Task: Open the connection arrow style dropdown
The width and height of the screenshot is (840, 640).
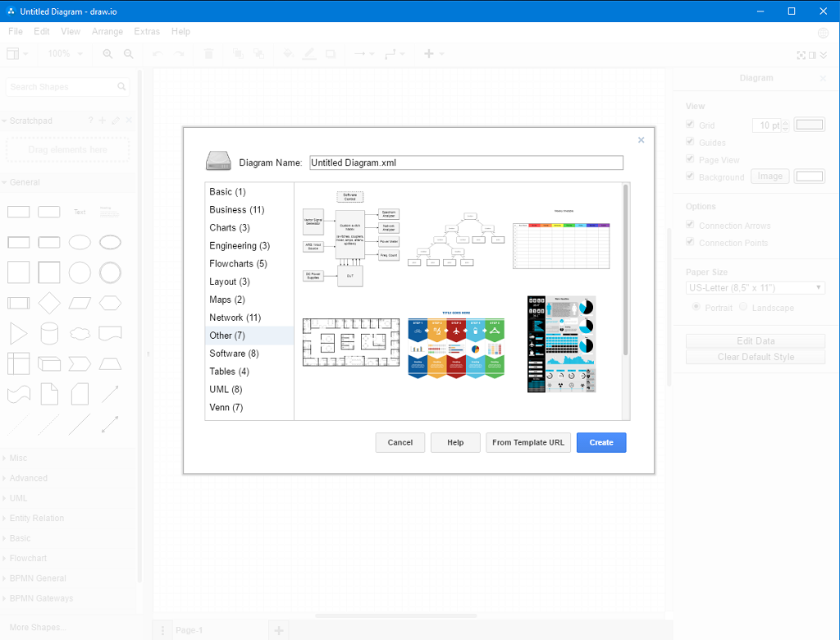Action: tap(364, 53)
